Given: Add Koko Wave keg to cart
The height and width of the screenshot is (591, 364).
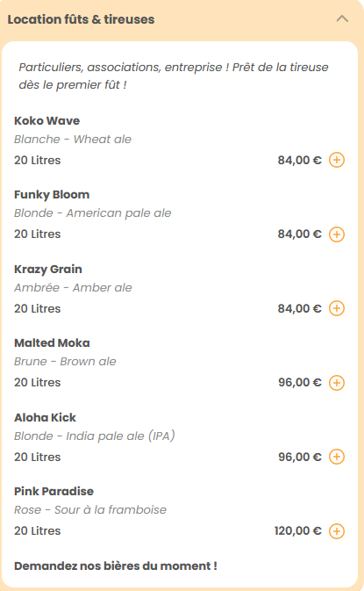Looking at the screenshot, I should (x=337, y=160).
